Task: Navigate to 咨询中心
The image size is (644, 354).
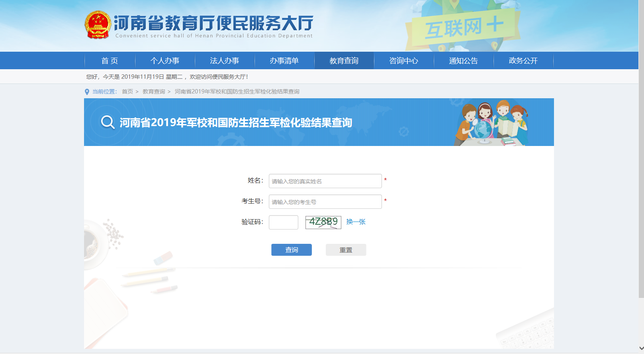Action: pyautogui.click(x=404, y=61)
